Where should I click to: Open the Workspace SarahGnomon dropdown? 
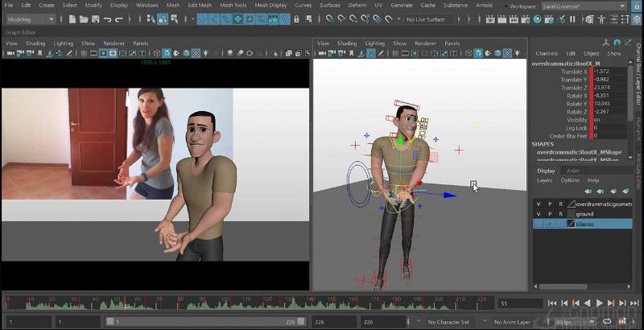[584, 6]
